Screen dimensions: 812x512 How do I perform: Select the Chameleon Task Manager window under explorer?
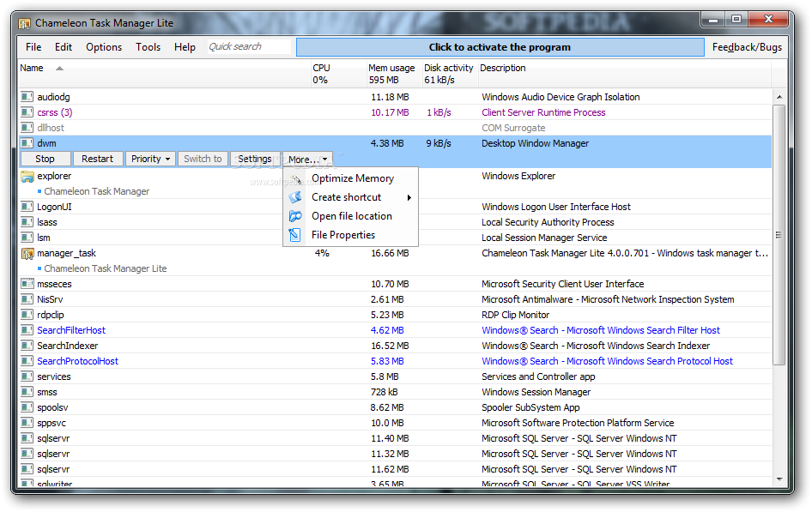[x=96, y=191]
